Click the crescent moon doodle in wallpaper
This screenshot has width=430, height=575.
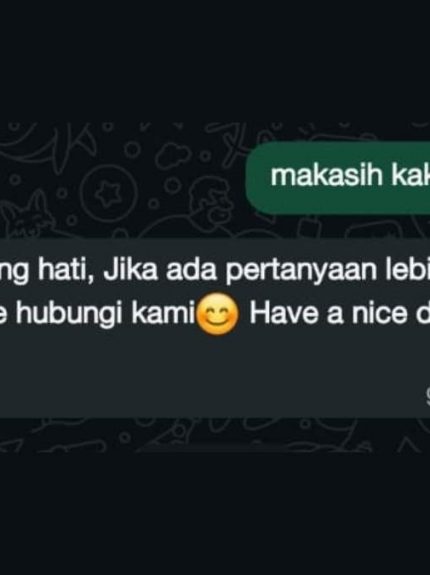[26, 142]
